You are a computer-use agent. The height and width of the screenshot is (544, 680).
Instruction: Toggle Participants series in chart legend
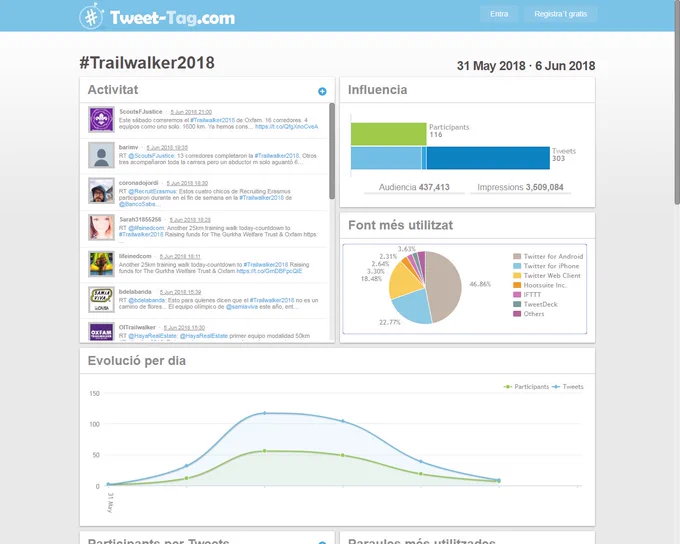click(526, 387)
